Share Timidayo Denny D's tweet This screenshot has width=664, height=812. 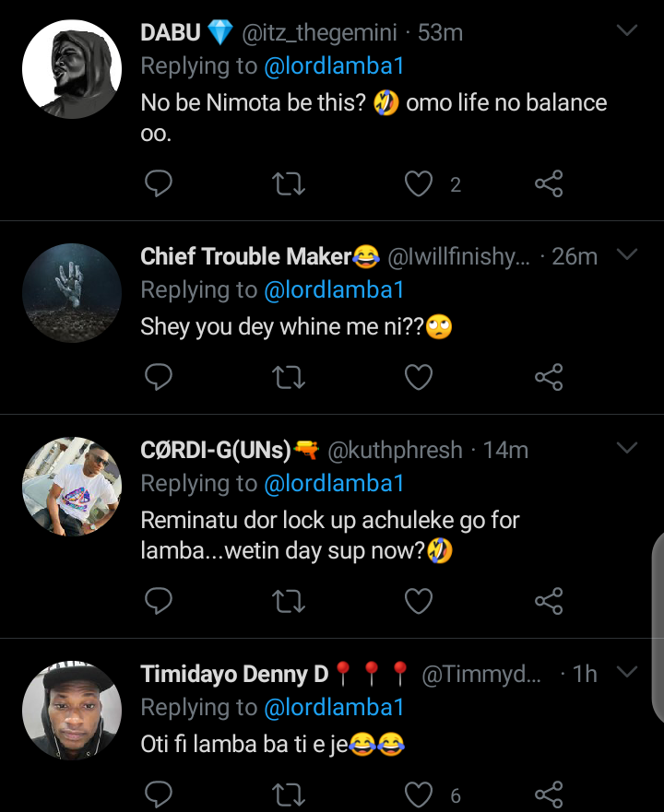549,794
